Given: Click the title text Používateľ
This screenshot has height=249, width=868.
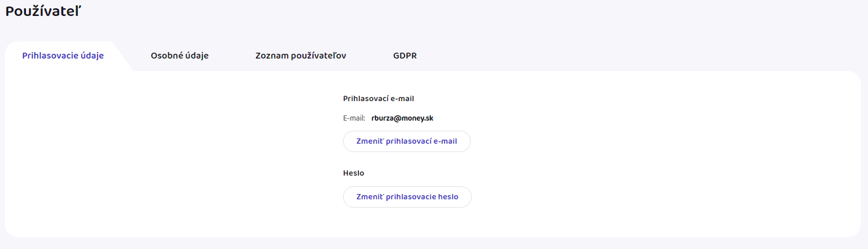Looking at the screenshot, I should pyautogui.click(x=43, y=11).
